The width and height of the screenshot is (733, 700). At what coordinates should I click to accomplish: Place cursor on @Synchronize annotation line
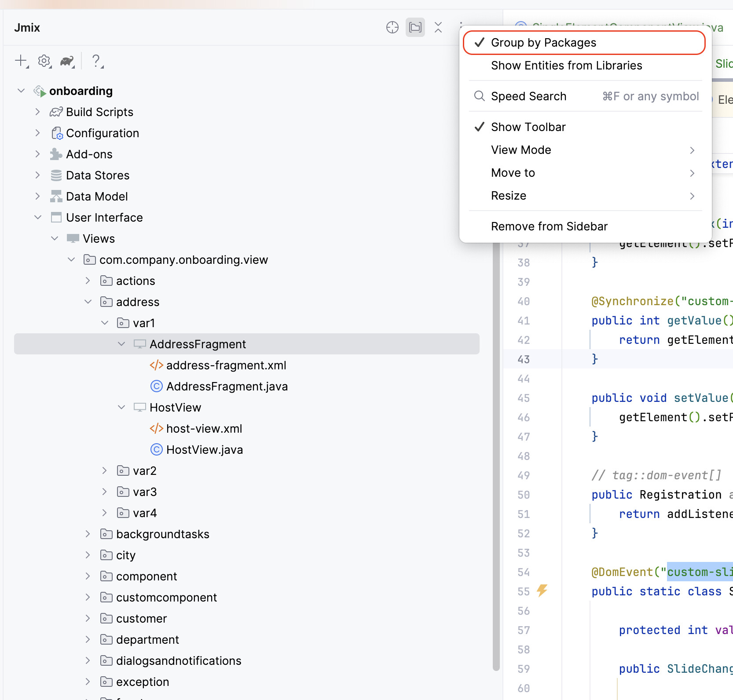click(662, 301)
